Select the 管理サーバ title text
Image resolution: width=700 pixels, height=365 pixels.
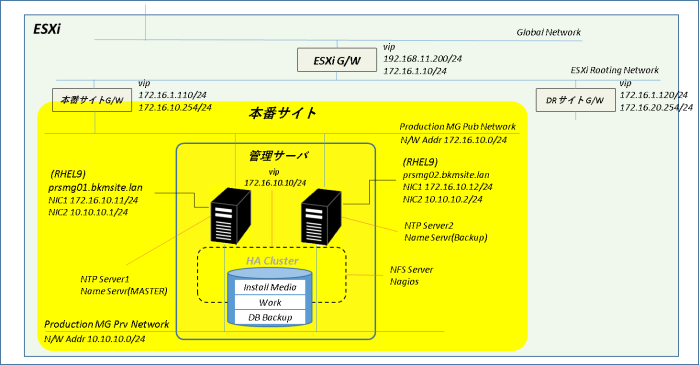pyautogui.click(x=279, y=156)
